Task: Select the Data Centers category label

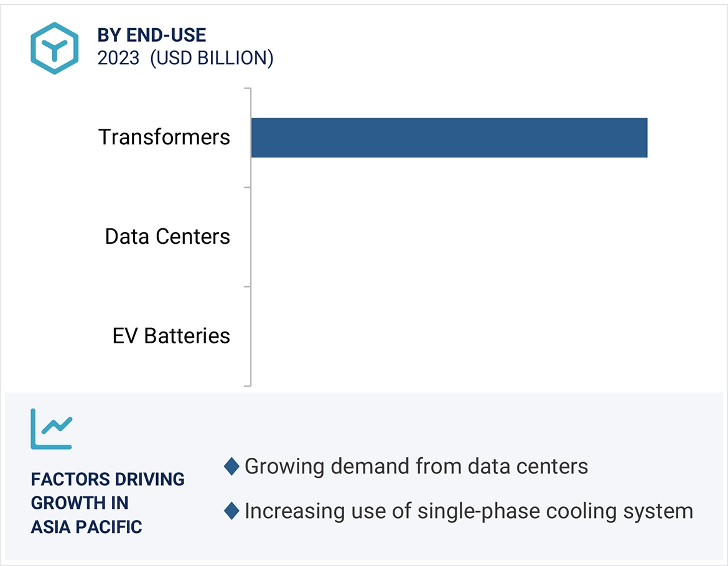Action: point(167,236)
